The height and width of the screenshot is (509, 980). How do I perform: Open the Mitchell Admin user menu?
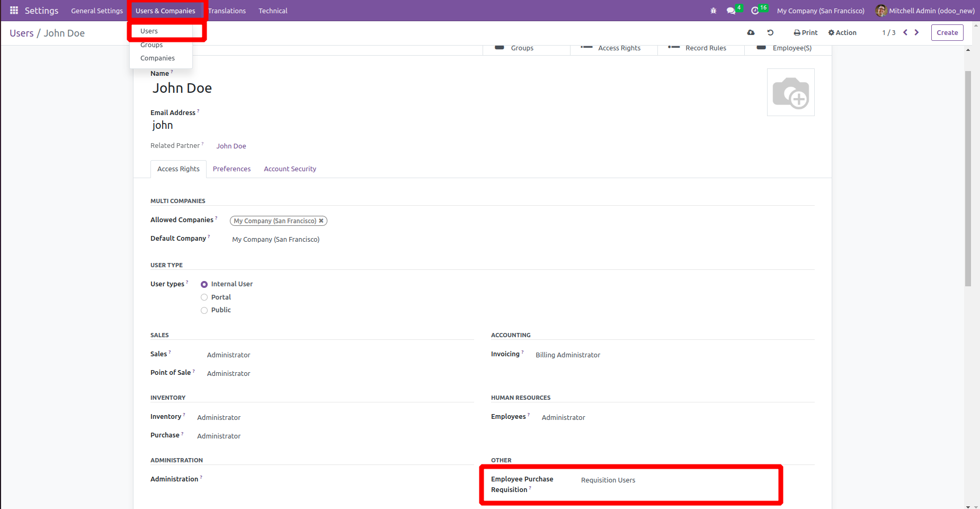(x=925, y=11)
